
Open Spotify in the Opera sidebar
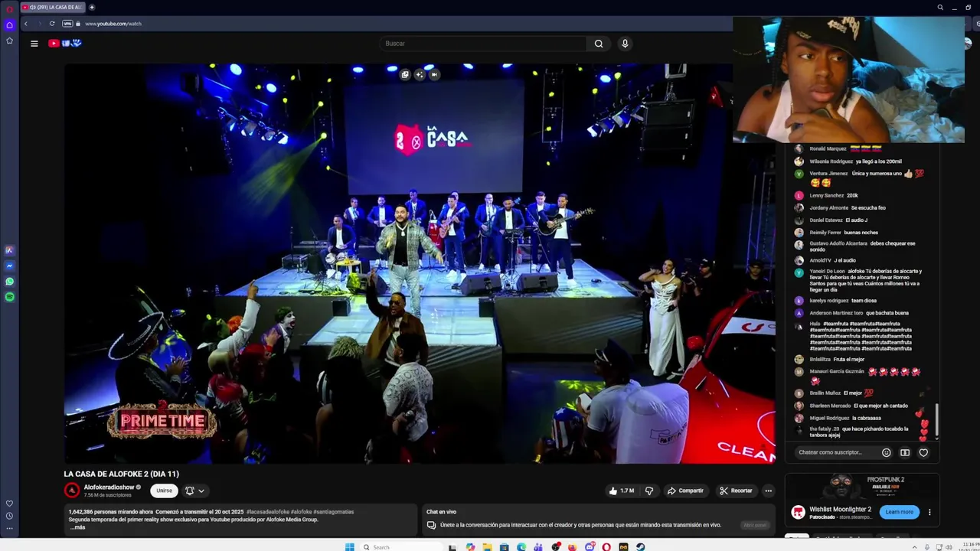coord(9,297)
